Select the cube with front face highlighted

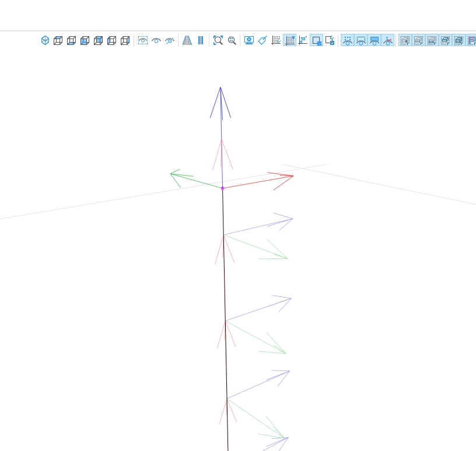85,40
